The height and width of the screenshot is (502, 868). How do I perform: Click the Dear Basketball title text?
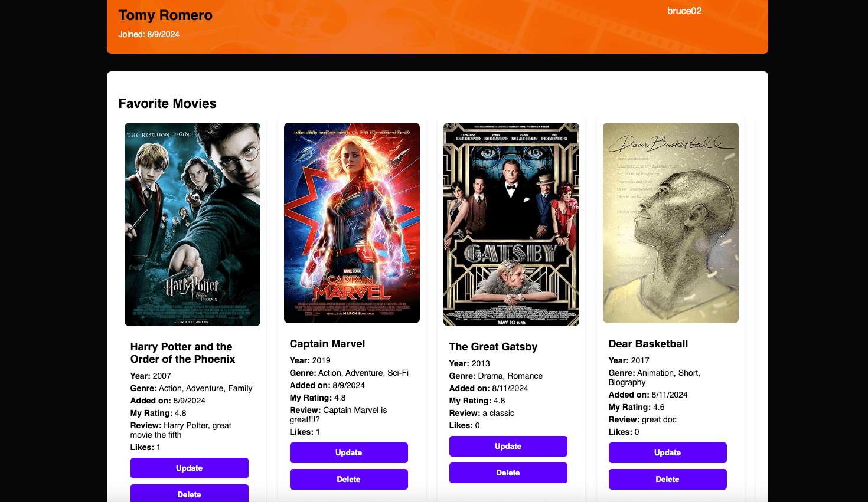pyautogui.click(x=648, y=344)
